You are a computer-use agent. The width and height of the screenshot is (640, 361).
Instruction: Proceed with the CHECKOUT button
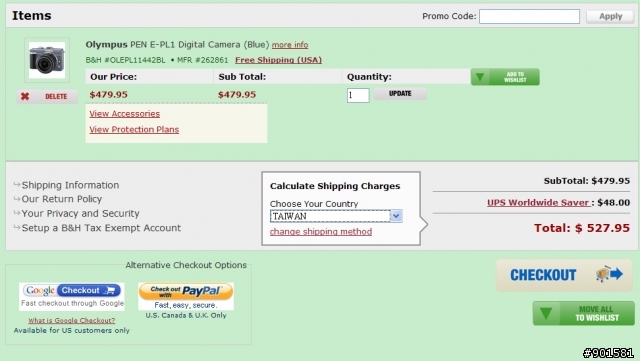564,275
